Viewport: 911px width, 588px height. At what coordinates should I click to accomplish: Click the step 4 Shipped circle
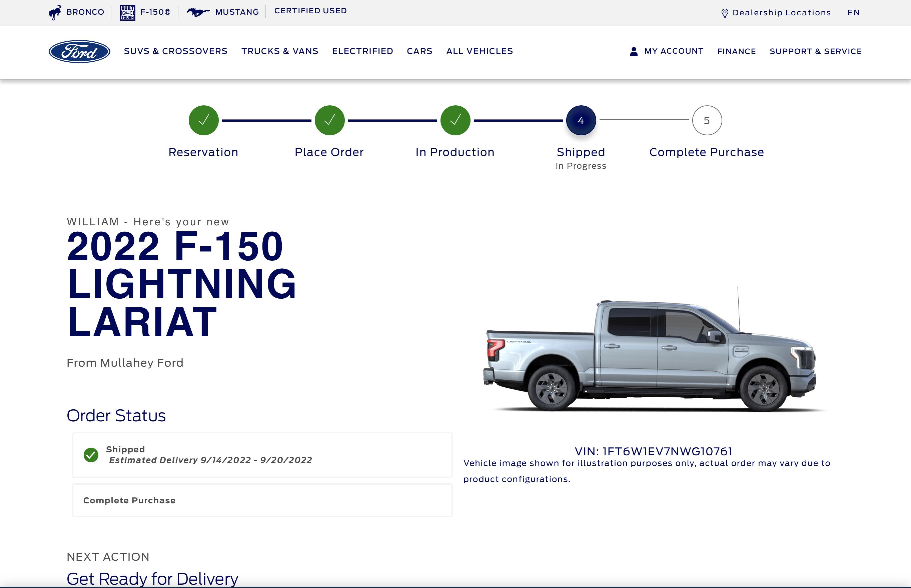click(581, 120)
